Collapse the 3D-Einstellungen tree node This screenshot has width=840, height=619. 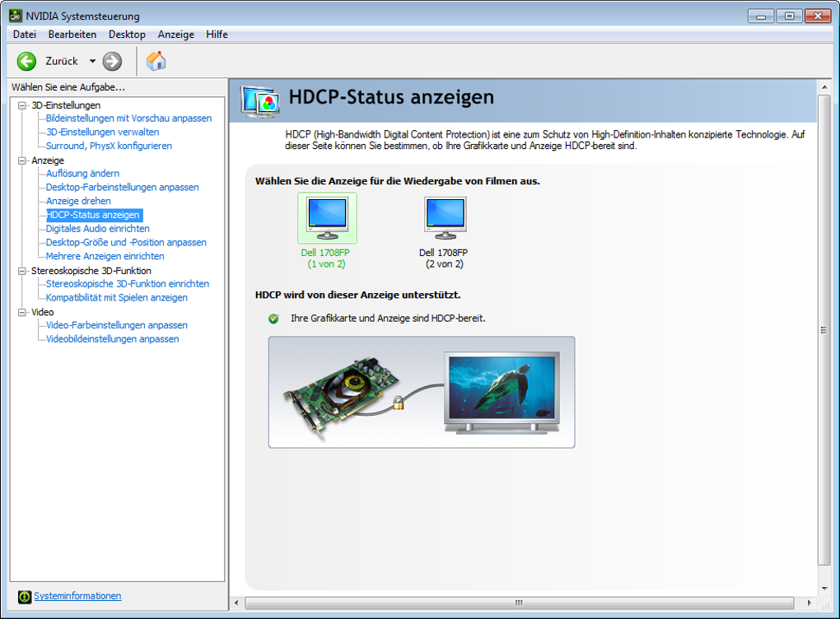point(22,105)
